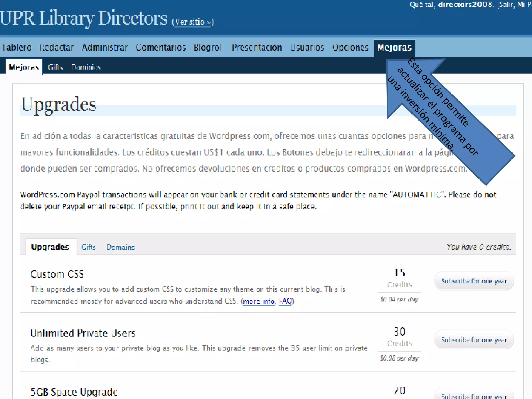Switch to the Gifts submenu in dark bar
532x399 pixels.
56,67
